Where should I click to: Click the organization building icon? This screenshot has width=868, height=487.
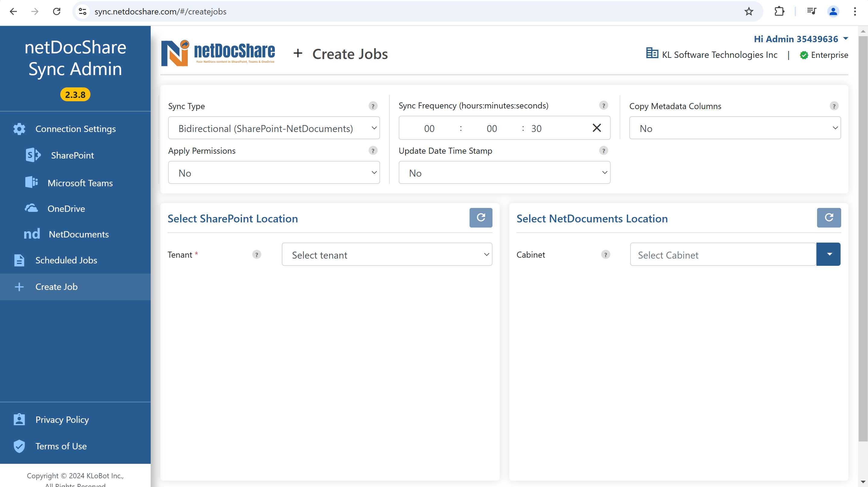click(x=652, y=53)
